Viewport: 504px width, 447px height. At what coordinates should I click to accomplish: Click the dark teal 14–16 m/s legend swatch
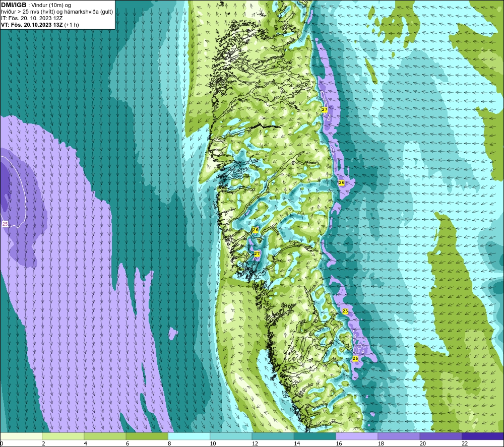pos(315,436)
